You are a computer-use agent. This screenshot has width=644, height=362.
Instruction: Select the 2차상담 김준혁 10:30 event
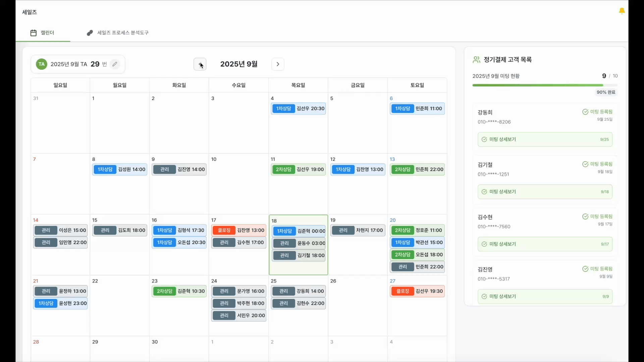179,291
